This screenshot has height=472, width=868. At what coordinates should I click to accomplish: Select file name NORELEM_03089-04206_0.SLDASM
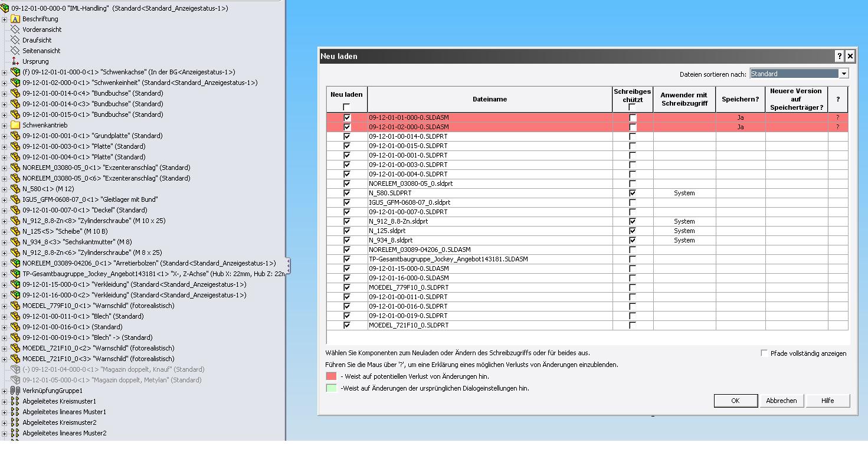pos(420,250)
